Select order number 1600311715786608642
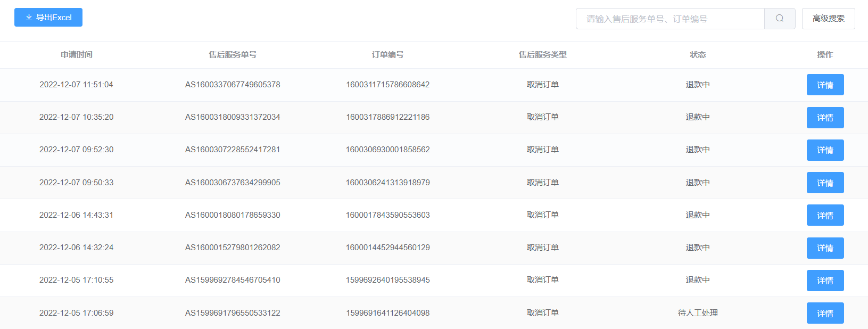This screenshot has height=329, width=868. pyautogui.click(x=388, y=85)
